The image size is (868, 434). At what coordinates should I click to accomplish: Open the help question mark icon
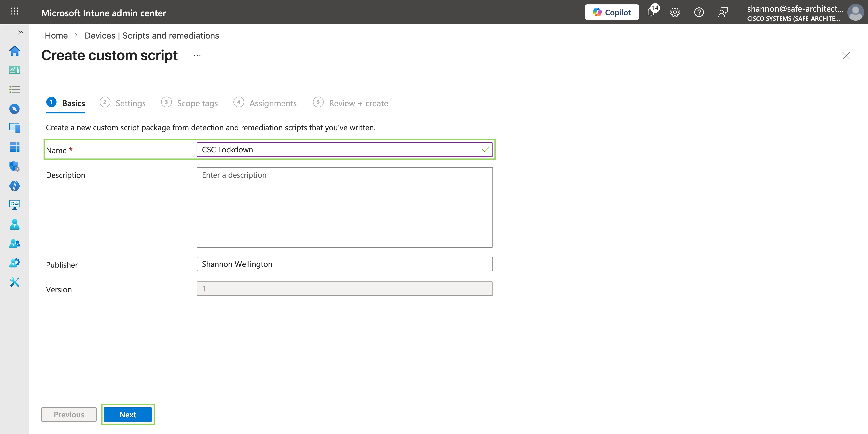click(699, 12)
